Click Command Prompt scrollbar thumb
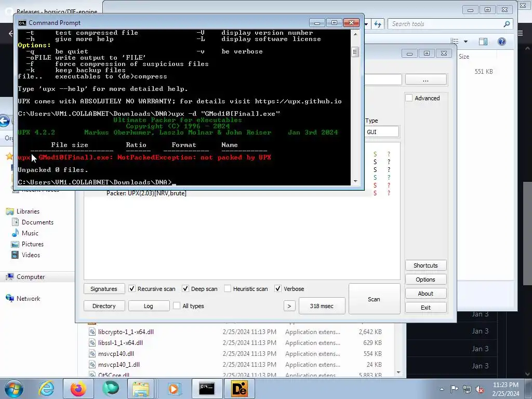This screenshot has width=532, height=399. click(x=355, y=52)
